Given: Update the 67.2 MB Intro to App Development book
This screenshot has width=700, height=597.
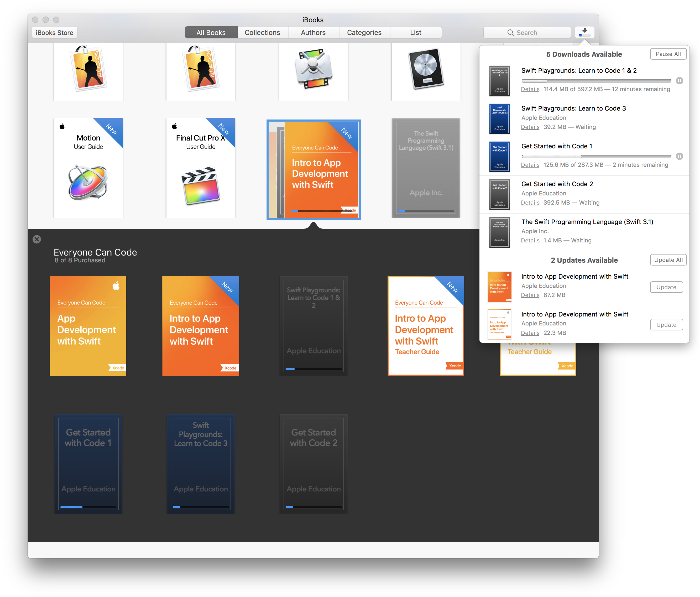Looking at the screenshot, I should pyautogui.click(x=666, y=287).
